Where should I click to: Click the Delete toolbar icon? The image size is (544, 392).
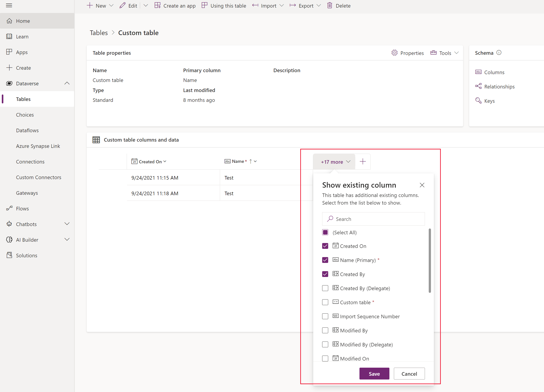point(330,6)
